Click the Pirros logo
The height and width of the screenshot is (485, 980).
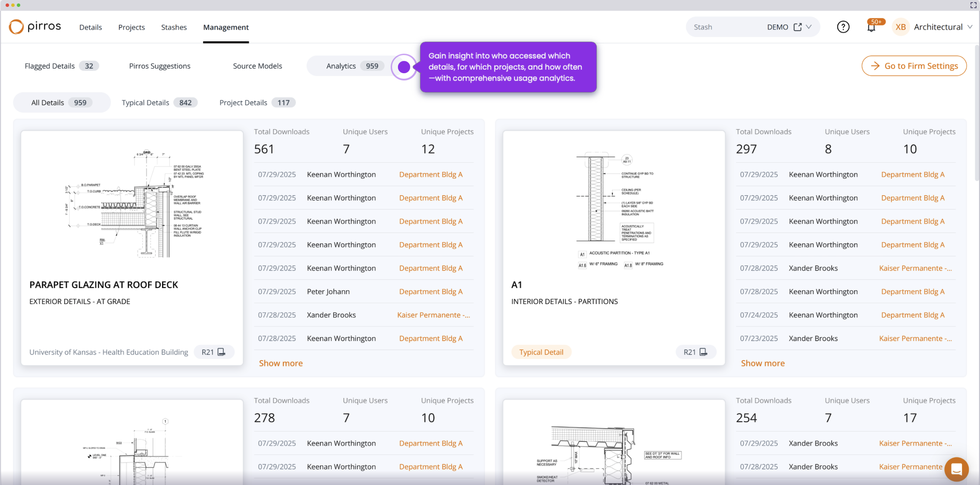[x=35, y=27]
